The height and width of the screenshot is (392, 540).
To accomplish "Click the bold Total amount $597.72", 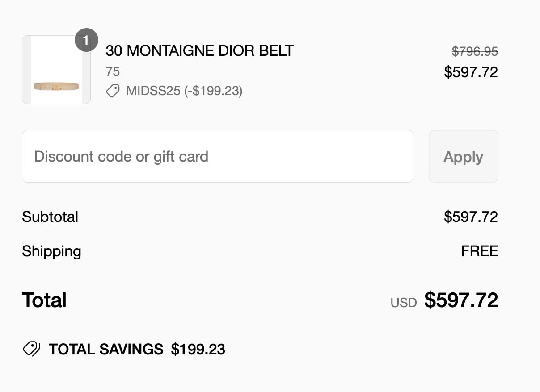I will coord(461,300).
